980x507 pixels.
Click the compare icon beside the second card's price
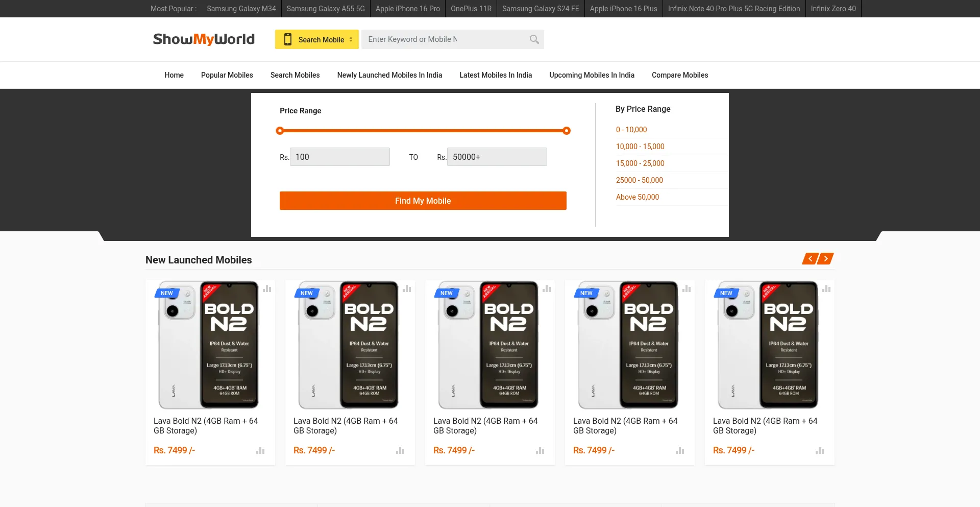pos(400,450)
